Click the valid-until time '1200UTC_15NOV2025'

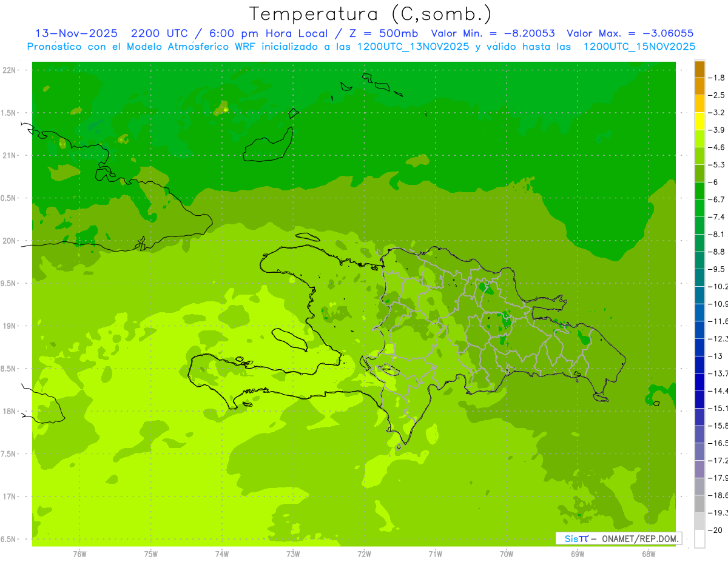[639, 46]
